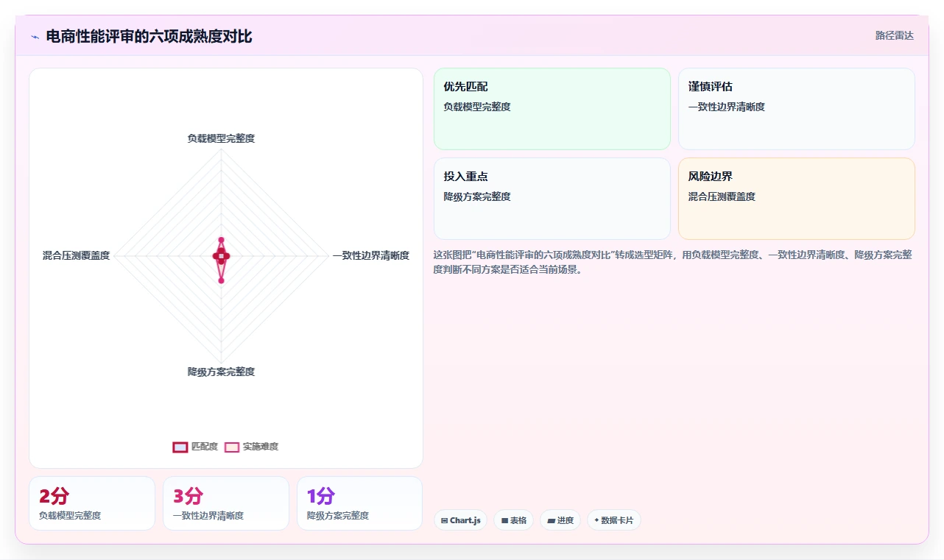The image size is (944, 560).
Task: Click the bottom radar data point
Action: [x=221, y=280]
